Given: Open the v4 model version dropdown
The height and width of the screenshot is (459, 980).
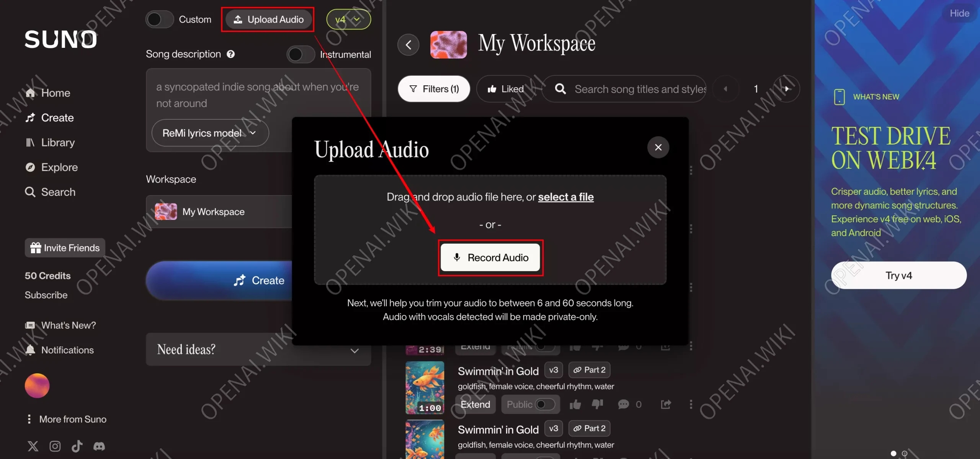Looking at the screenshot, I should pos(348,19).
